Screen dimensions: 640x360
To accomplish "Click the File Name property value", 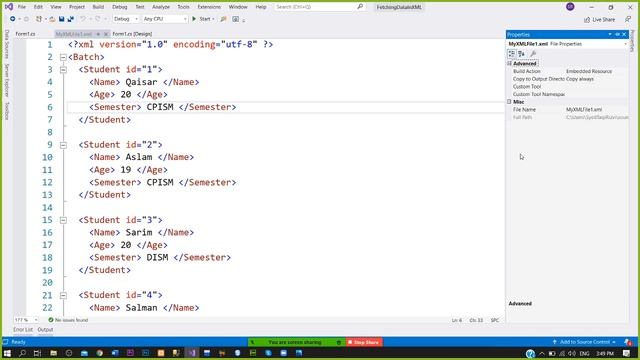I will [x=584, y=109].
